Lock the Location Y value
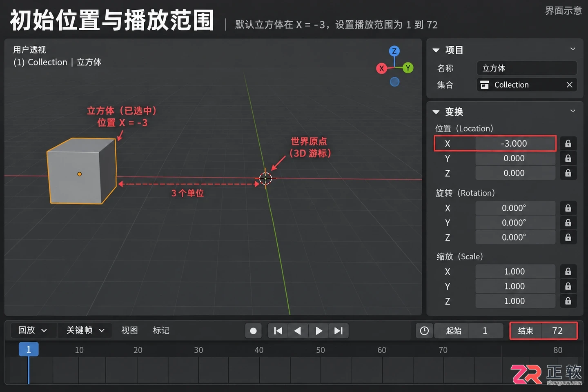The image size is (588, 392). tap(568, 158)
